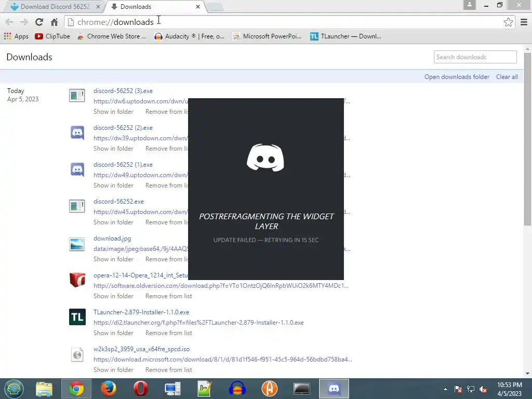The image size is (532, 399).
Task: Open File Explorer from the taskbar
Action: [x=44, y=389]
